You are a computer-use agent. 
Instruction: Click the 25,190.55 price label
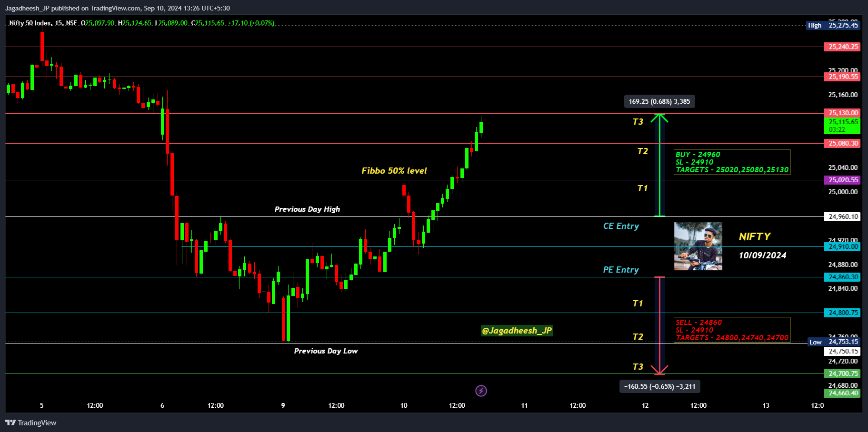point(842,77)
